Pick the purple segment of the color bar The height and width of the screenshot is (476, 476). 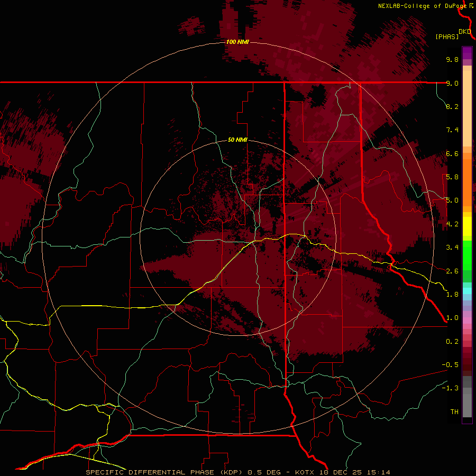[467, 53]
